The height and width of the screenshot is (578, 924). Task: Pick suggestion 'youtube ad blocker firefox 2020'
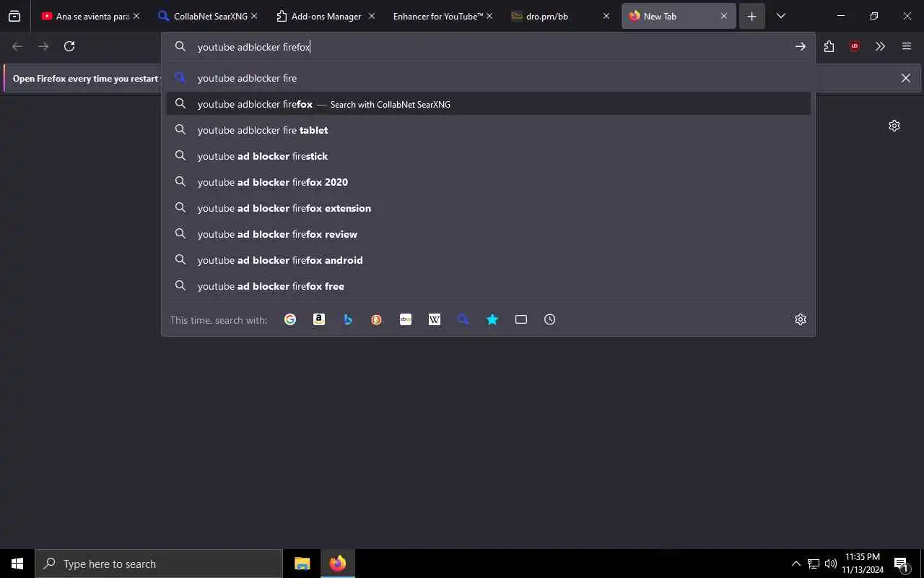tap(488, 182)
